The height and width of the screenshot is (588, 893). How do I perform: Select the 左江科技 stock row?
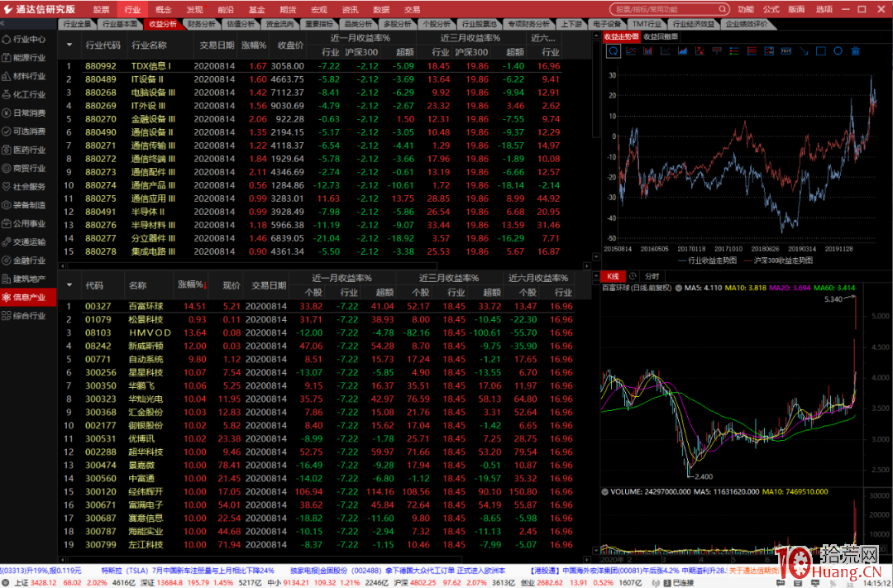[326, 545]
